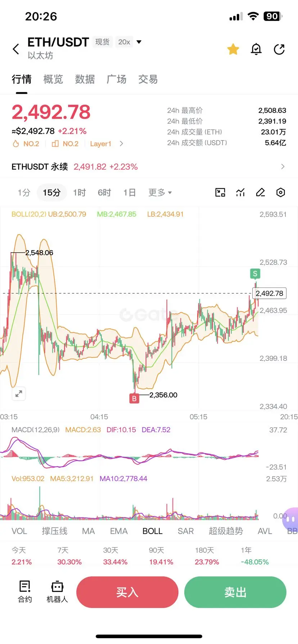Toggle the 撑压线 indicator
The width and height of the screenshot is (298, 644).
coord(55,531)
